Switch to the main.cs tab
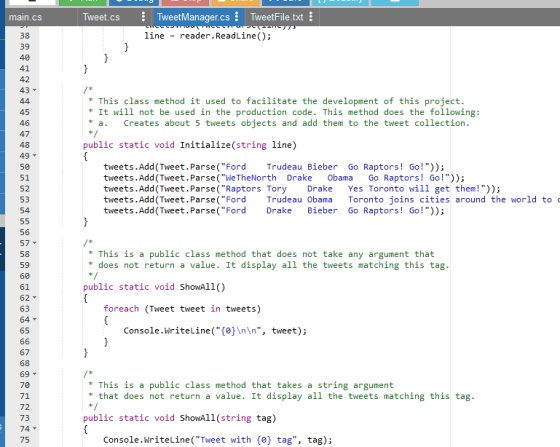Screen dimensions: 560x447 (25, 17)
